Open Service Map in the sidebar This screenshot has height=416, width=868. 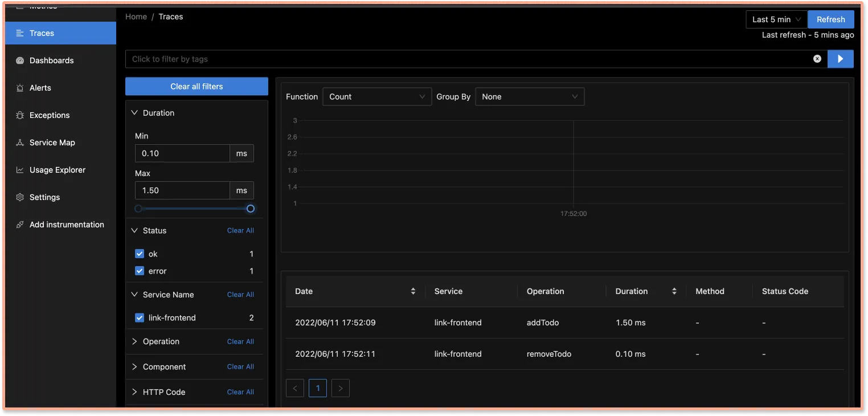pos(60,142)
